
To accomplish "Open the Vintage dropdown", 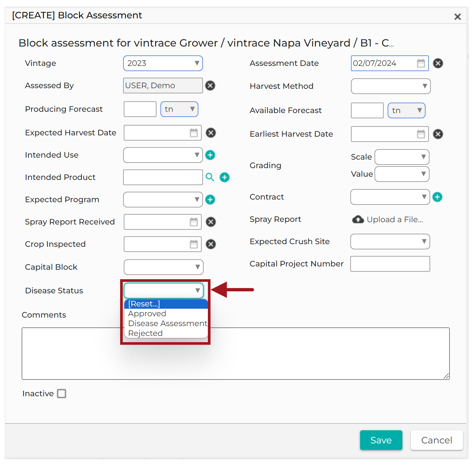I will pyautogui.click(x=163, y=63).
